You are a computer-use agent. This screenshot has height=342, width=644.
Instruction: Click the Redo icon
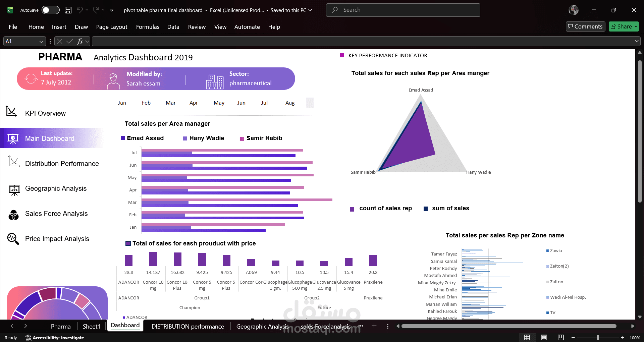[96, 10]
